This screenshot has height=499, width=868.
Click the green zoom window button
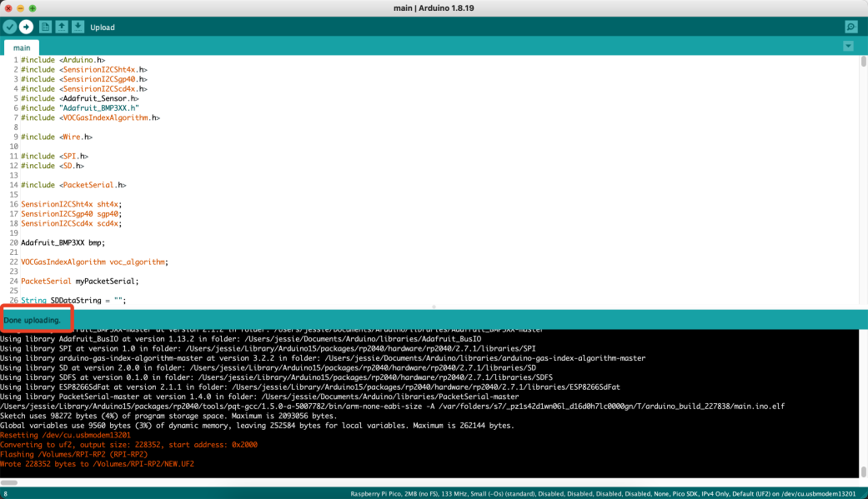[33, 7]
